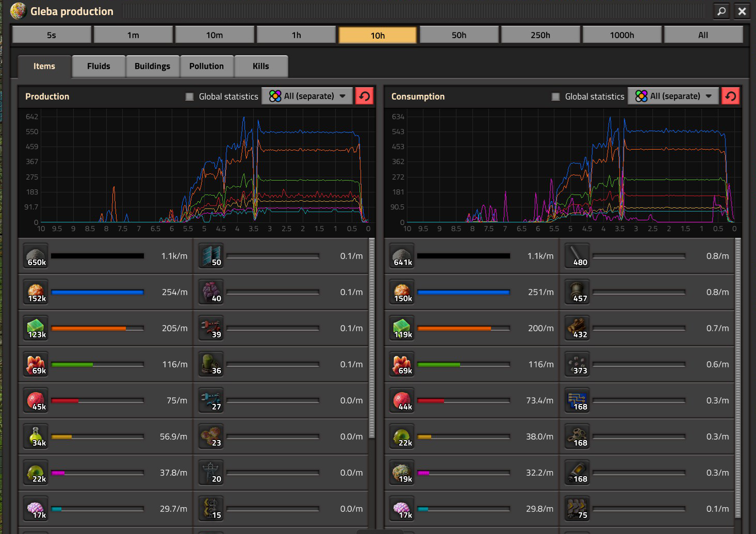Select the Consumption item icon labeled 373
This screenshot has height=534, width=756.
click(577, 364)
